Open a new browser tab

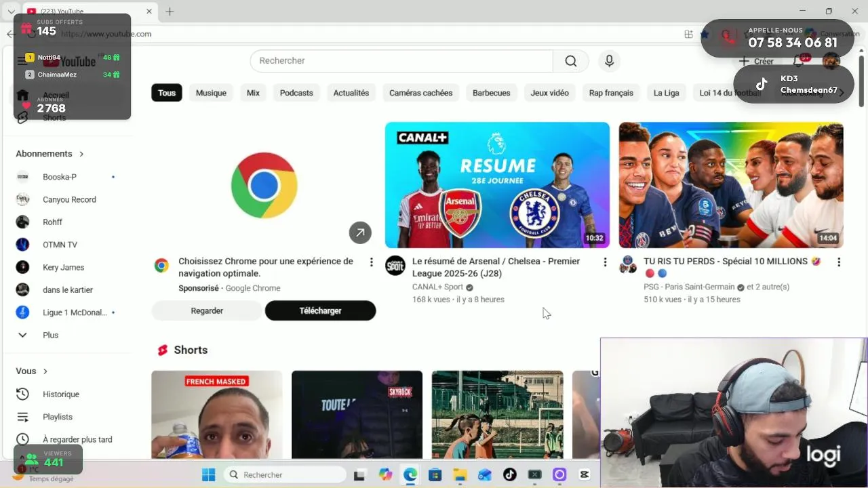coord(170,12)
